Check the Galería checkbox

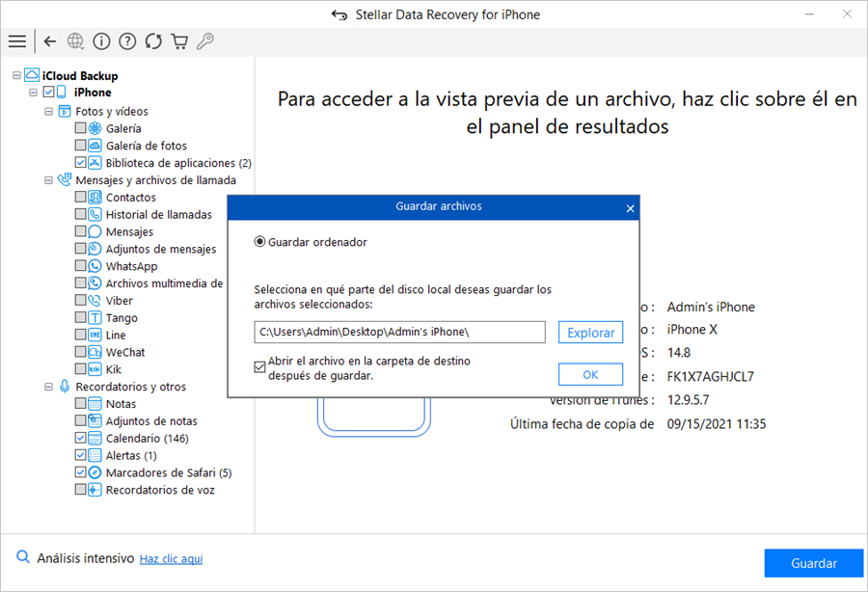pyautogui.click(x=80, y=128)
